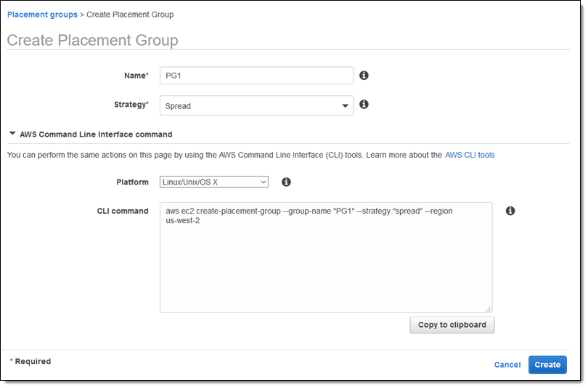Viewport: 588px width, 388px height.
Task: Open the Platform dropdown showing Linux/Unix/OS X
Action: click(213, 182)
